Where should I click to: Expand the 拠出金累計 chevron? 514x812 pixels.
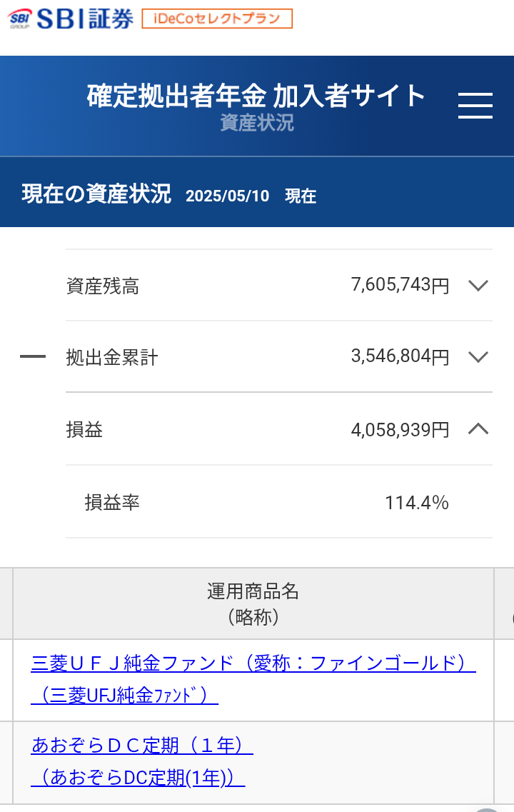478,356
